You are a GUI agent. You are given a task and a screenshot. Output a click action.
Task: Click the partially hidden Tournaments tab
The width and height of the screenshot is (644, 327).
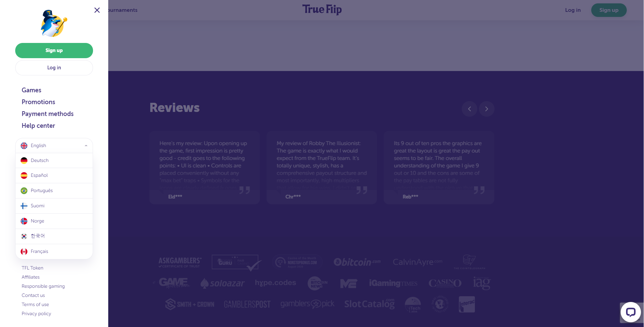123,10
